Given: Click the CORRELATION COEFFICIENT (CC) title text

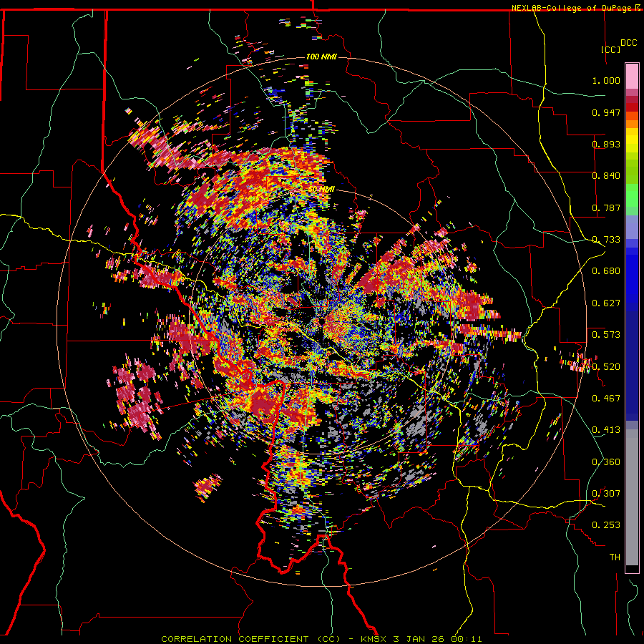Looking at the screenshot, I should tap(250, 639).
